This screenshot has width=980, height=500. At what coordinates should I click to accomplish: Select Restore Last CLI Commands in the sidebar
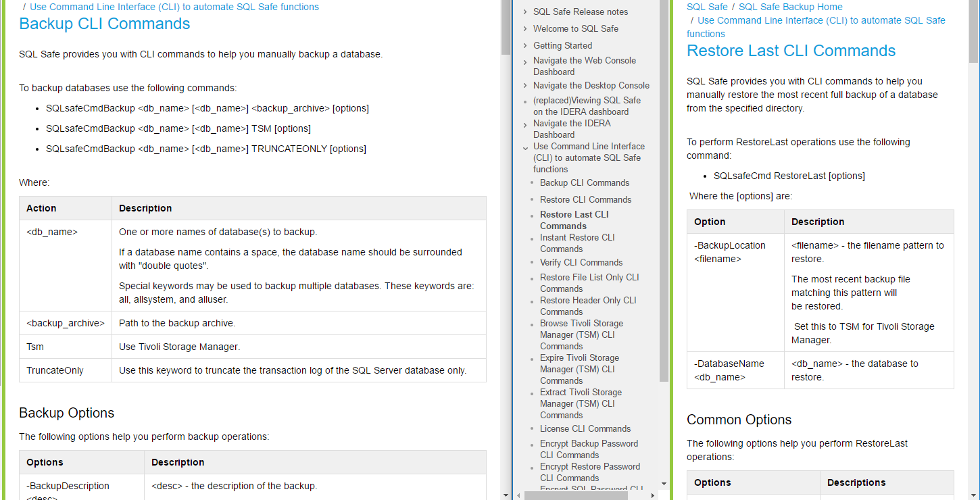574,220
